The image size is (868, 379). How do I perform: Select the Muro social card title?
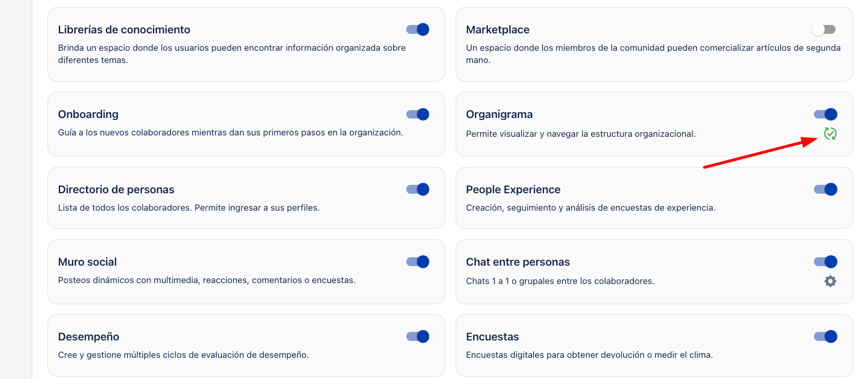[87, 262]
